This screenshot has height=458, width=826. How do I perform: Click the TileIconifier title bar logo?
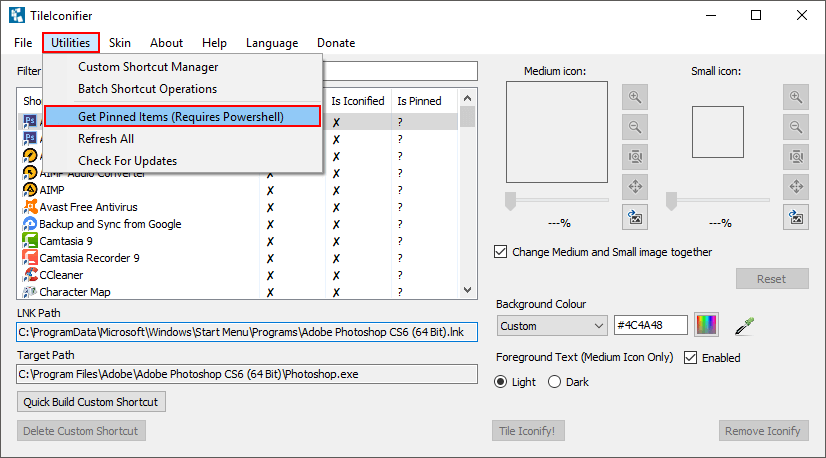(17, 15)
